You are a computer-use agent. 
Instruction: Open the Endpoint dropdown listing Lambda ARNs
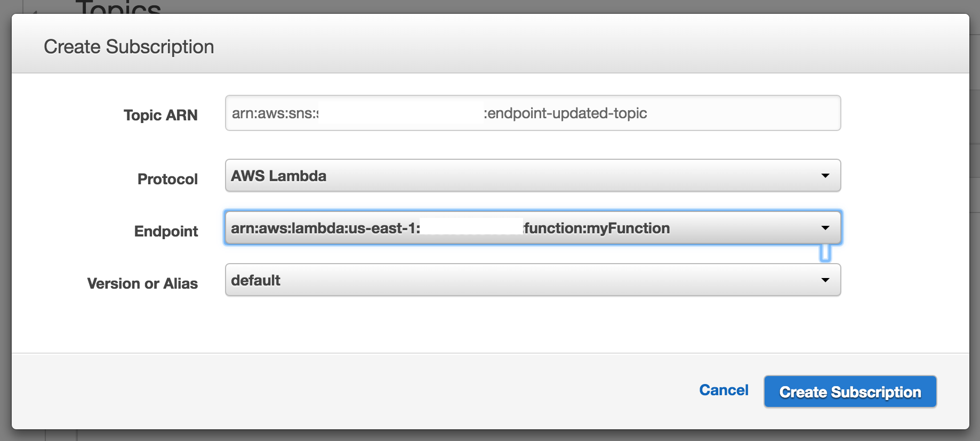click(x=533, y=227)
